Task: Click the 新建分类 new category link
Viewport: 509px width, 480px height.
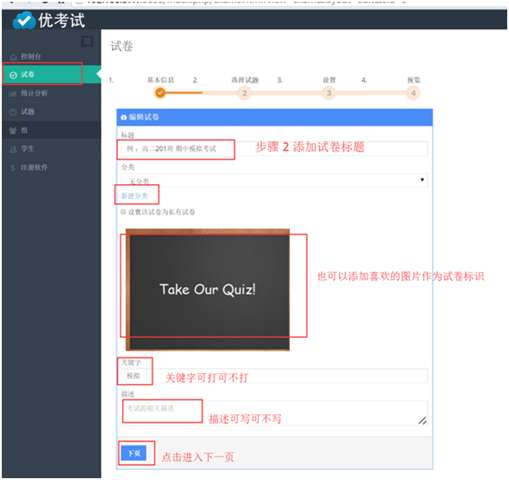Action: 134,196
